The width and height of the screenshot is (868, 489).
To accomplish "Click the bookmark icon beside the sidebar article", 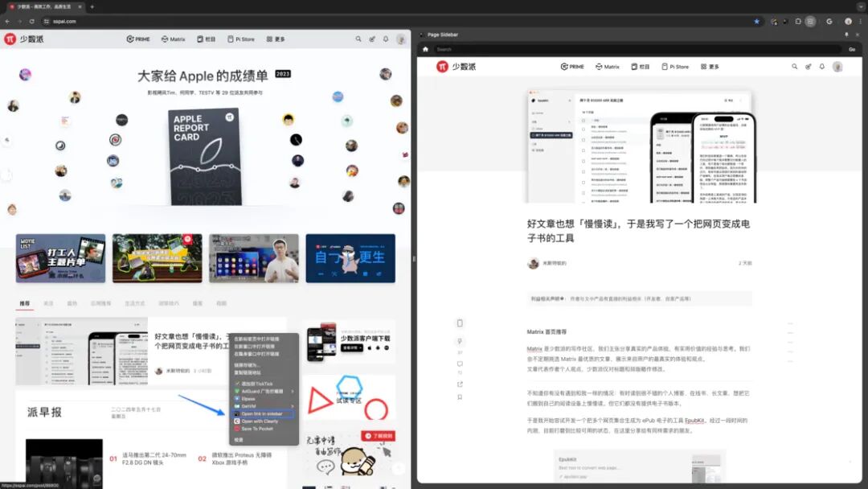I will pyautogui.click(x=460, y=397).
